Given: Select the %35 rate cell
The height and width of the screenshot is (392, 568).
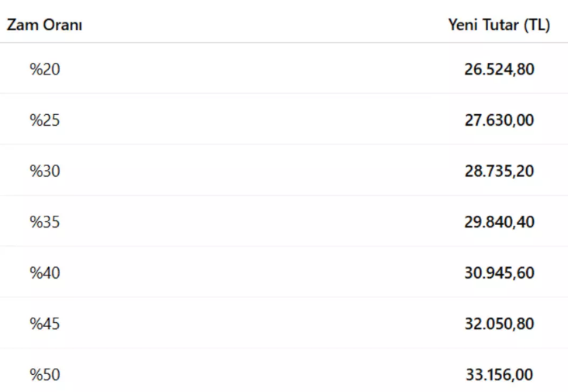Looking at the screenshot, I should 45,222.
